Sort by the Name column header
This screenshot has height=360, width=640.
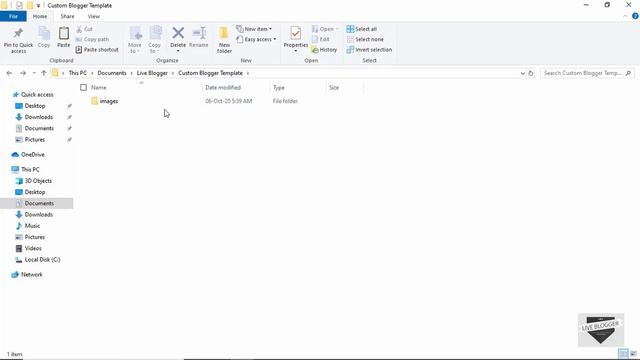[x=98, y=87]
